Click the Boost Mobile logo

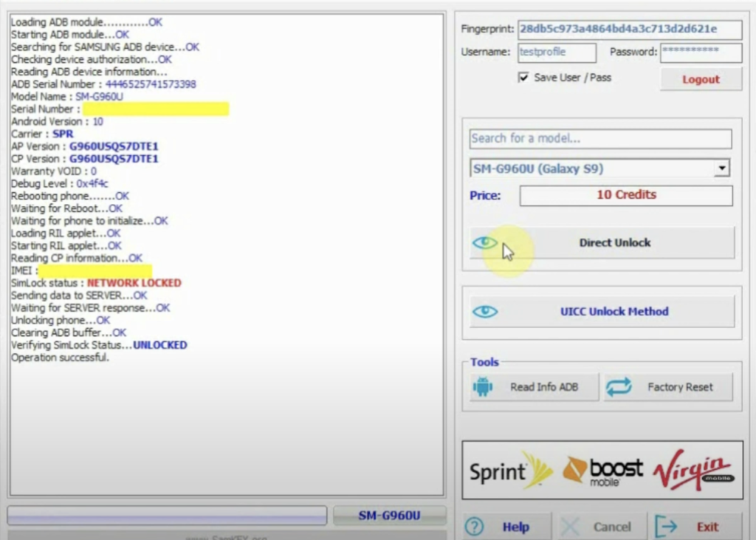point(602,471)
